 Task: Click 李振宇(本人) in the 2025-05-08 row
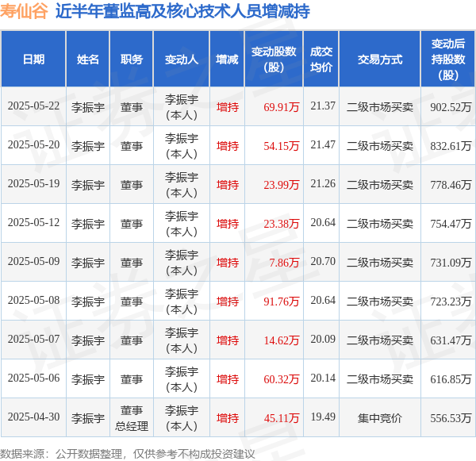click(182, 302)
